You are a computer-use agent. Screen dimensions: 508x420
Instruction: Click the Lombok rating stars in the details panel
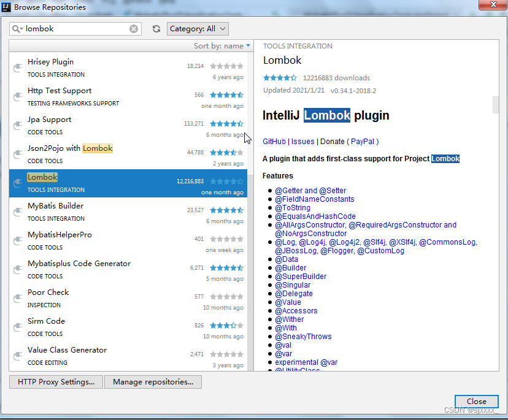pos(280,78)
